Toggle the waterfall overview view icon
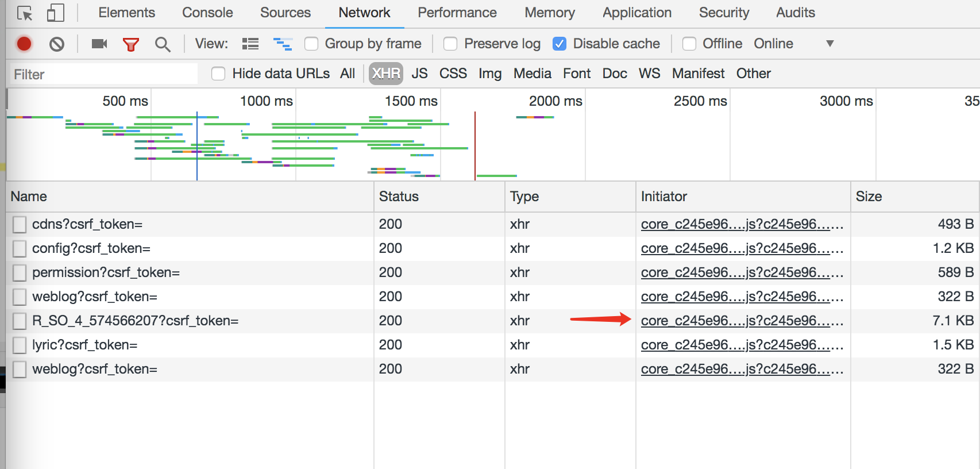The width and height of the screenshot is (980, 469). point(283,44)
